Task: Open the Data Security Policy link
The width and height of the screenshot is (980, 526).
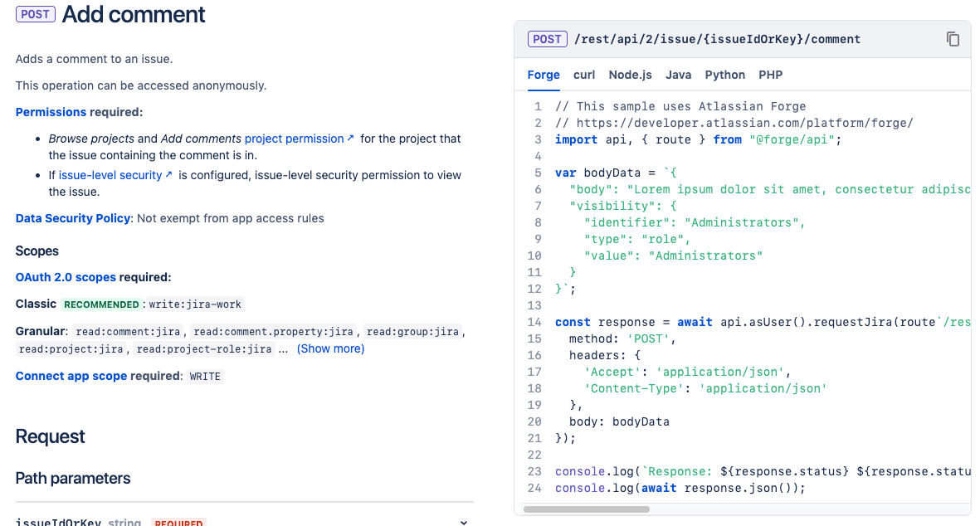Action: [73, 218]
